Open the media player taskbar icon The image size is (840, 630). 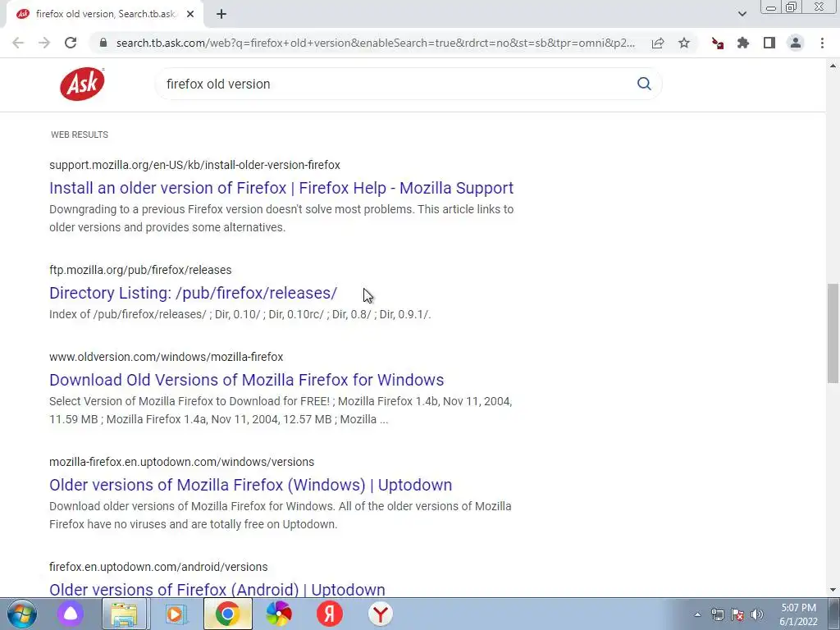(x=176, y=614)
